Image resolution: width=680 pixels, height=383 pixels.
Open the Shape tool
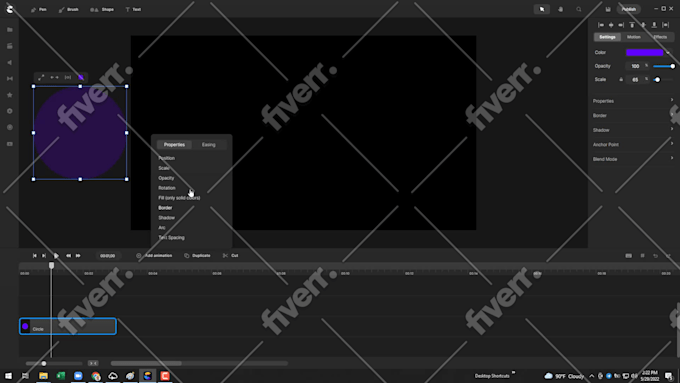[x=102, y=10]
